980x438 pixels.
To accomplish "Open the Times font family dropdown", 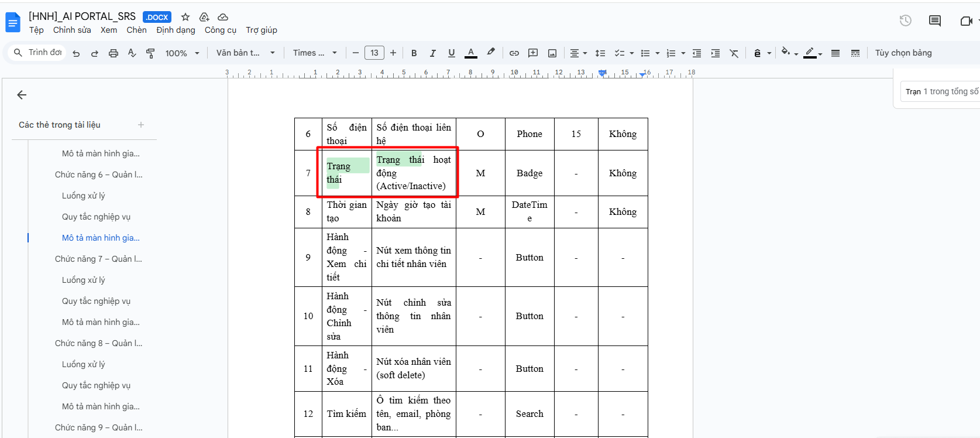I will coord(315,53).
